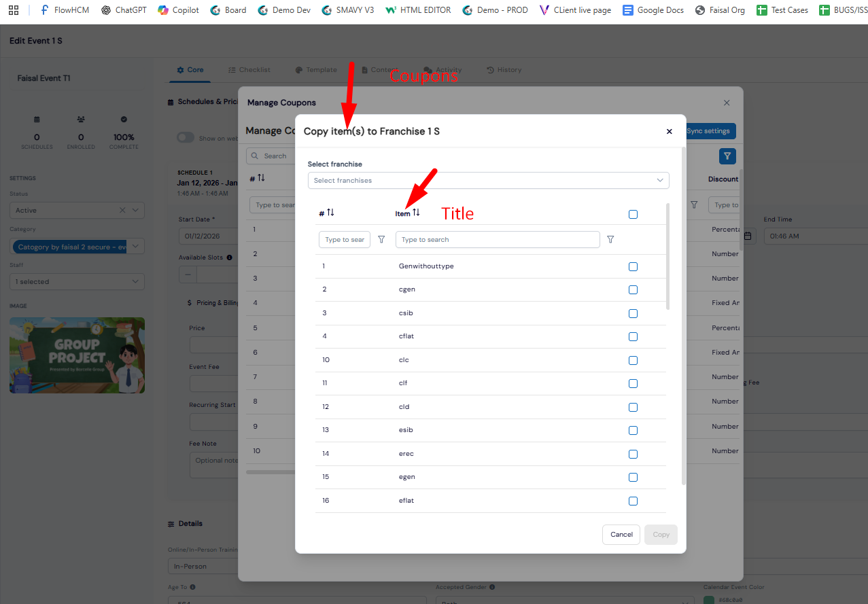
Task: Open the Board bookmark
Action: click(x=228, y=10)
